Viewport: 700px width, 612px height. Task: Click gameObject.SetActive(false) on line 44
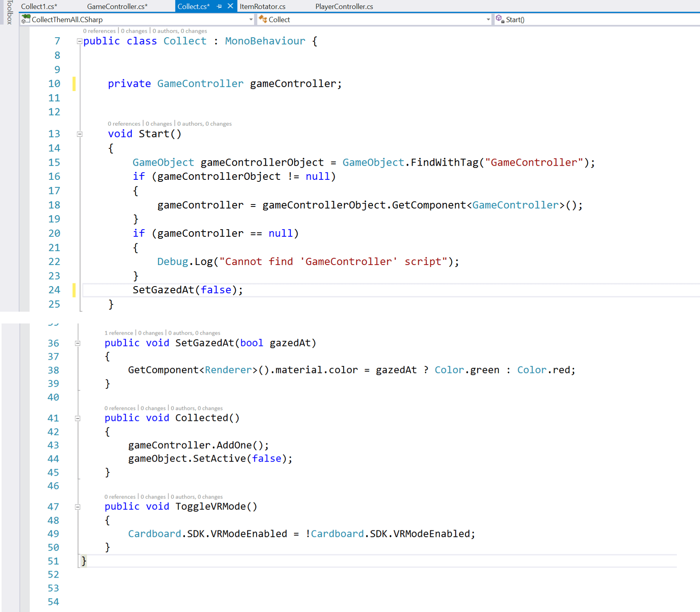coord(210,459)
